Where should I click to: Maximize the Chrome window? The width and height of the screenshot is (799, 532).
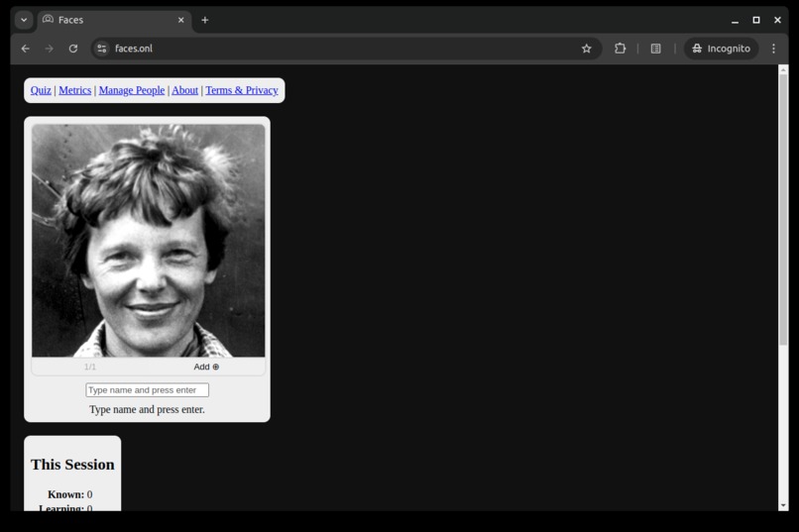(x=756, y=20)
